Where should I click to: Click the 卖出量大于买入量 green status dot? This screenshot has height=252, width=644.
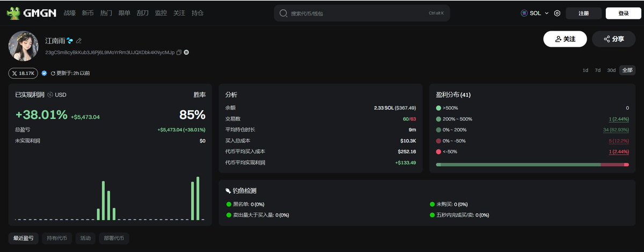click(x=229, y=215)
